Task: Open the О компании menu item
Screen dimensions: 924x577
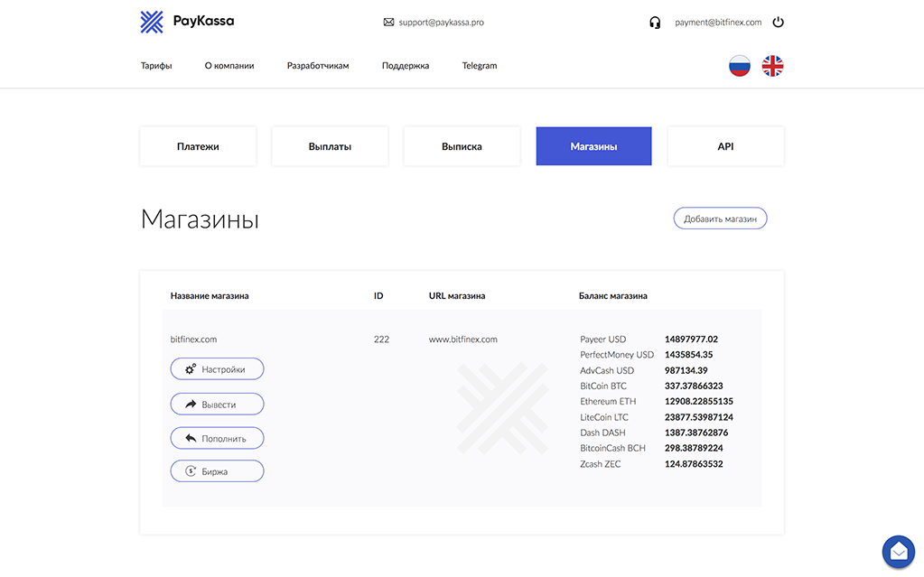Action: 229,65
